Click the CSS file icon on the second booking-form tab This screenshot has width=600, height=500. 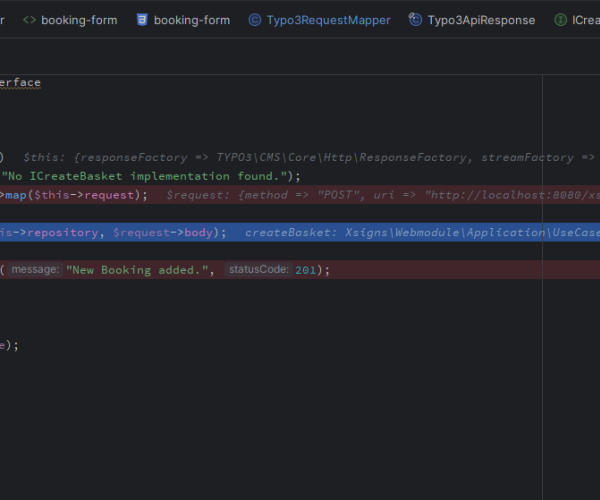(x=142, y=20)
